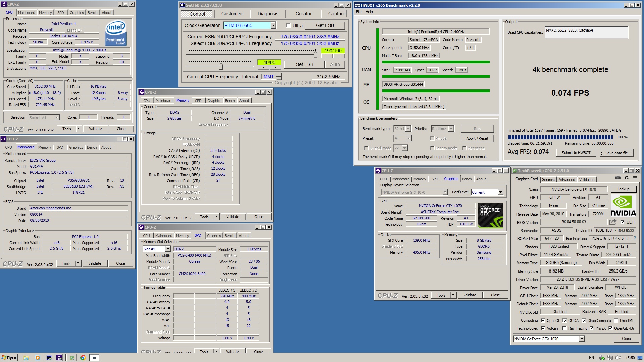Click the GeForce GTX logo in CPU-Z Graphics

(490, 215)
